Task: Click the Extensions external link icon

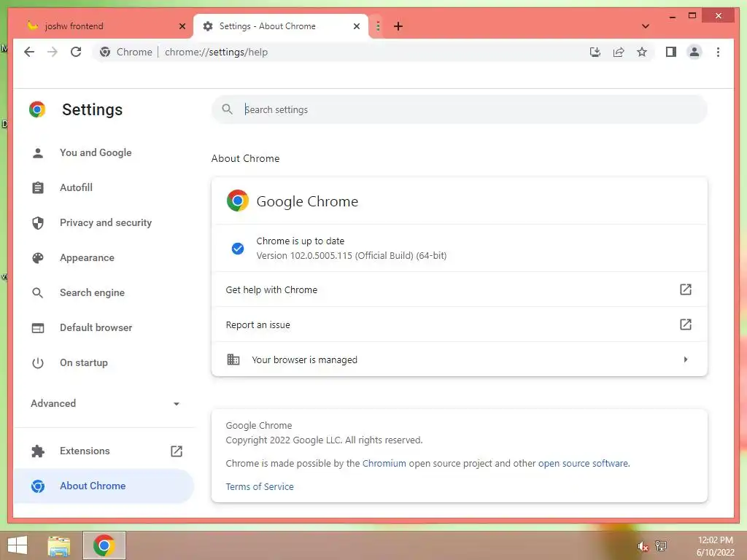Action: tap(177, 451)
